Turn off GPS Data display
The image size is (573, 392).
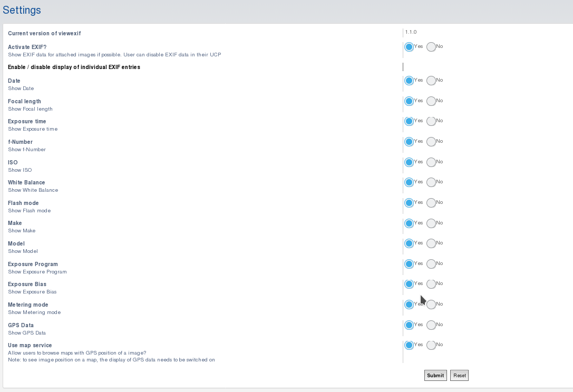[x=431, y=325]
